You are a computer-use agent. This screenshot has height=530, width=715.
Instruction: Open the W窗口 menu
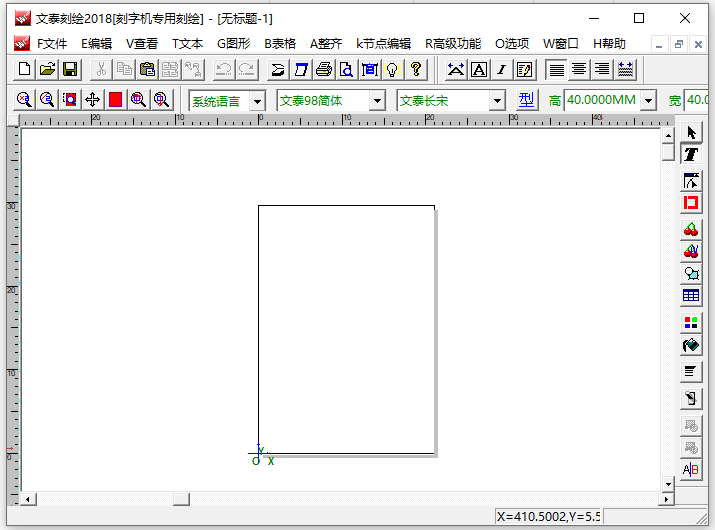pos(561,44)
